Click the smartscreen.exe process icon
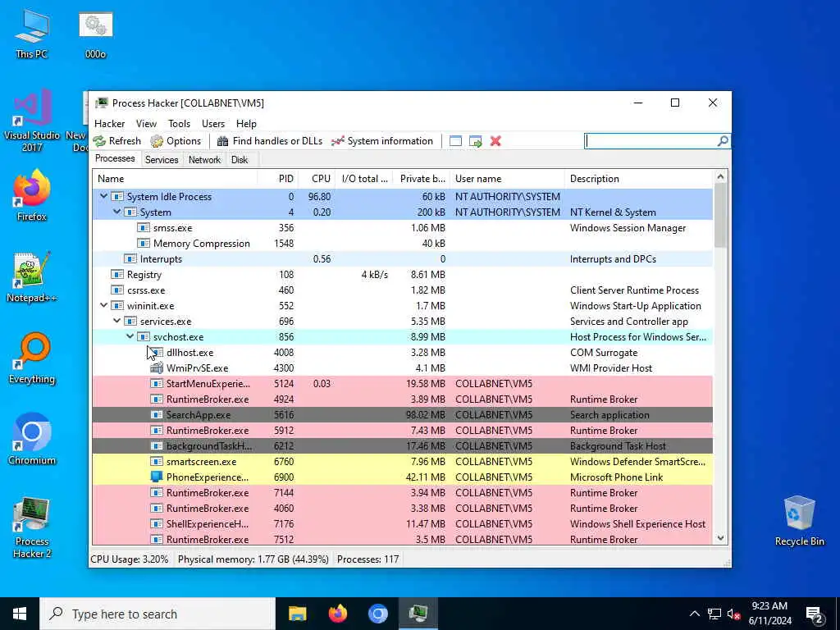Image resolution: width=840 pixels, height=630 pixels. point(157,461)
